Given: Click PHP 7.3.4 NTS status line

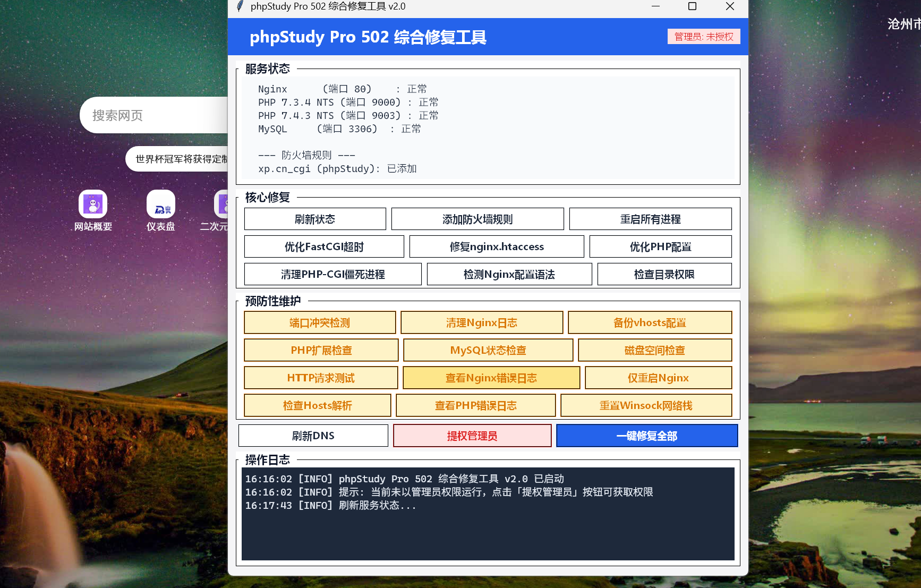Looking at the screenshot, I should pyautogui.click(x=348, y=102).
